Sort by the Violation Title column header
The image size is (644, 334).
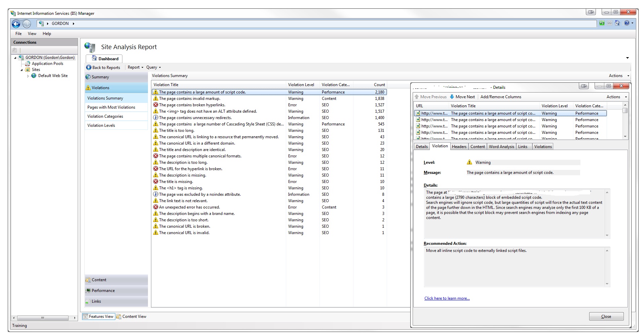219,85
